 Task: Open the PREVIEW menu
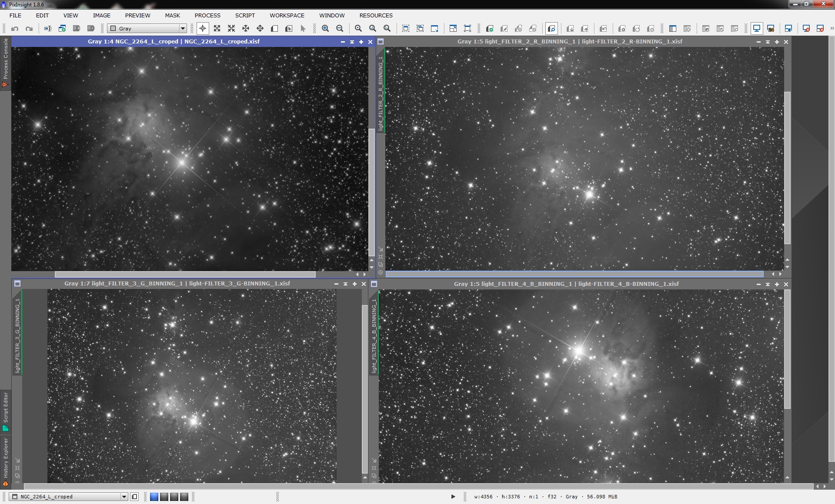137,15
